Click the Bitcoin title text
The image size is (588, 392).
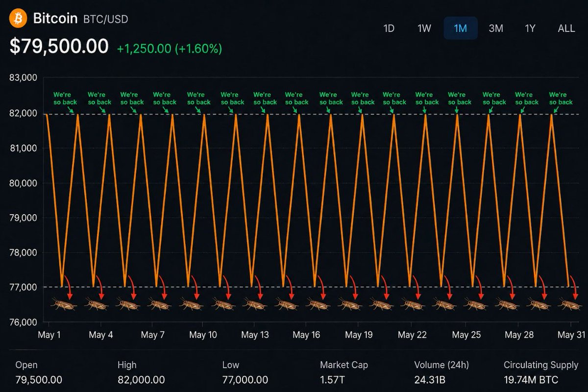tap(55, 19)
